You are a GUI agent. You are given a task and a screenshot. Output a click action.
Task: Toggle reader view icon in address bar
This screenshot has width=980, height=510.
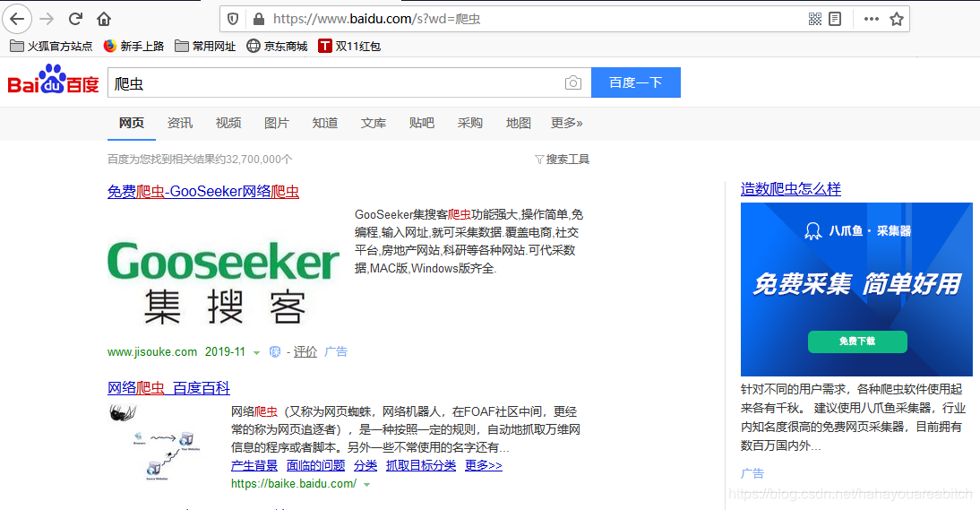(835, 19)
